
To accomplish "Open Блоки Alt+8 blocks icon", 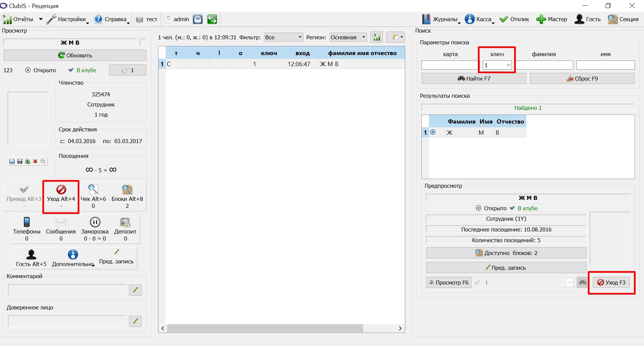I will pos(127,189).
